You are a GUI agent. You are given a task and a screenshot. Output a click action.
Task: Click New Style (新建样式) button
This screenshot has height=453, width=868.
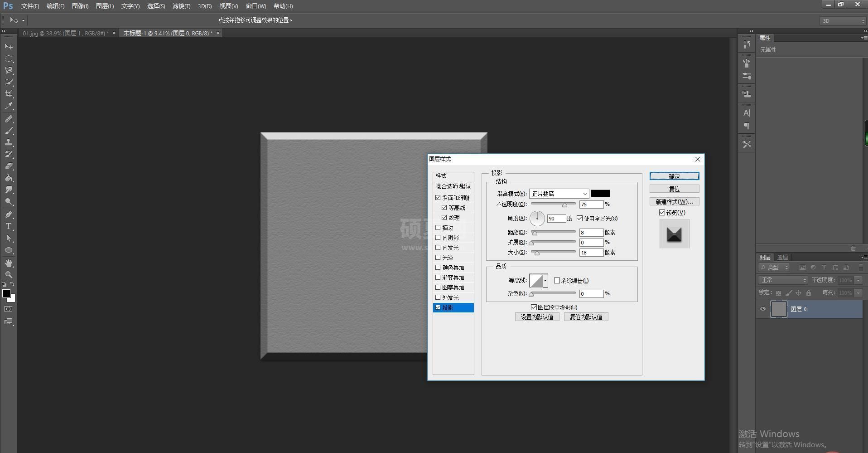pos(674,201)
